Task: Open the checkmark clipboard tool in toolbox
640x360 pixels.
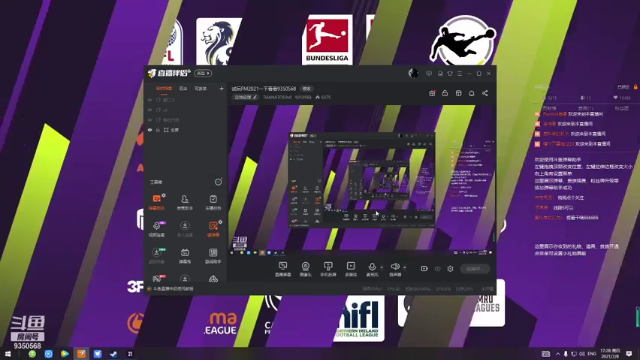Action: pyautogui.click(x=213, y=202)
